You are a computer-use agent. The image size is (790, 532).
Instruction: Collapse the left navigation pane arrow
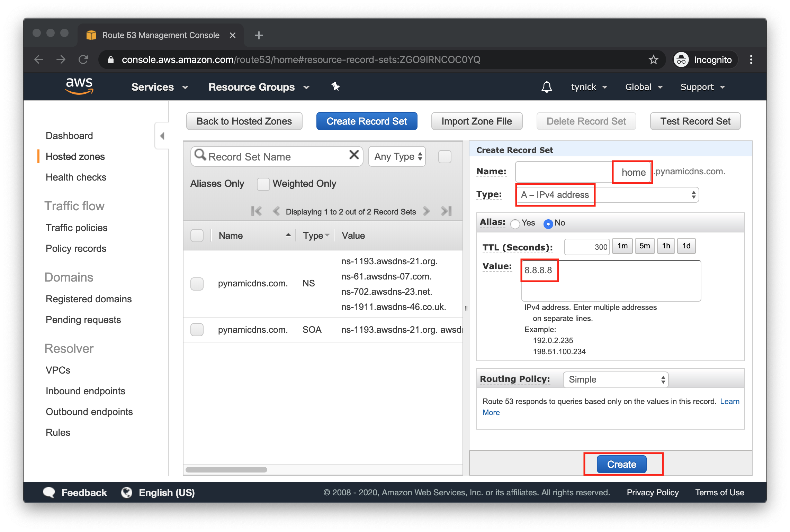pos(162,136)
